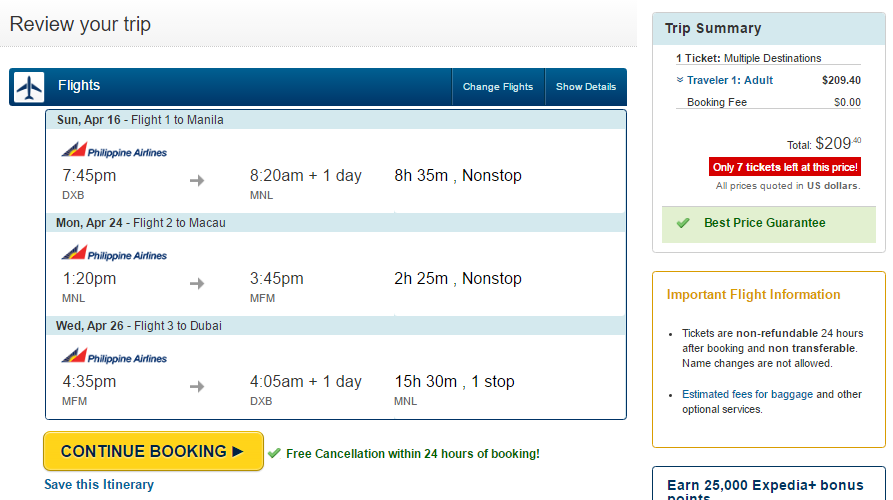Expand Traveler 1: Adult price details
Viewport: 893px width, 500px height.
pos(724,80)
